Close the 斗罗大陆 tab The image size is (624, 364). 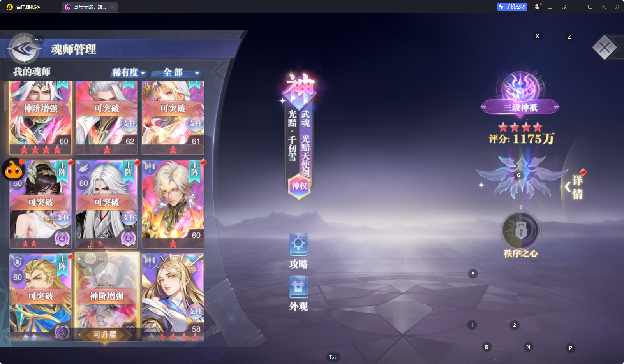click(113, 7)
